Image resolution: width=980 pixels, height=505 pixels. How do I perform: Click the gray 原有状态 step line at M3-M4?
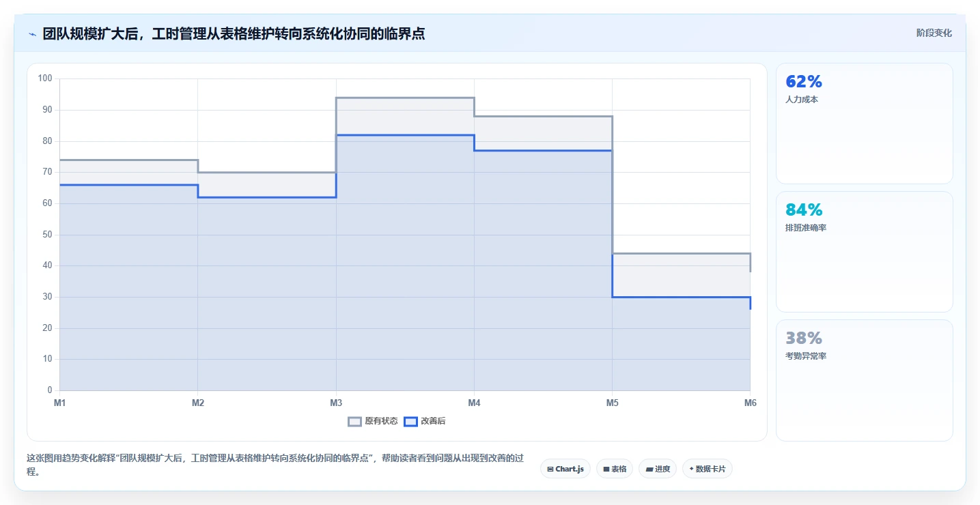pos(405,98)
